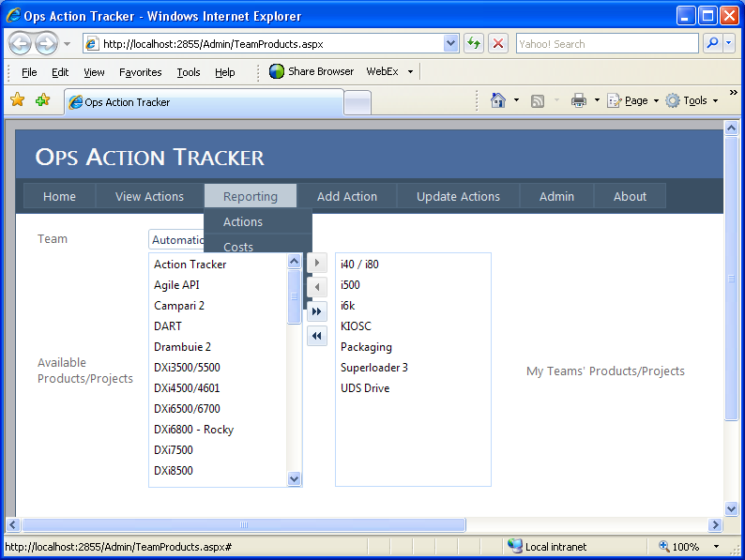Open search provider options dropdown
The width and height of the screenshot is (745, 560).
[729, 44]
